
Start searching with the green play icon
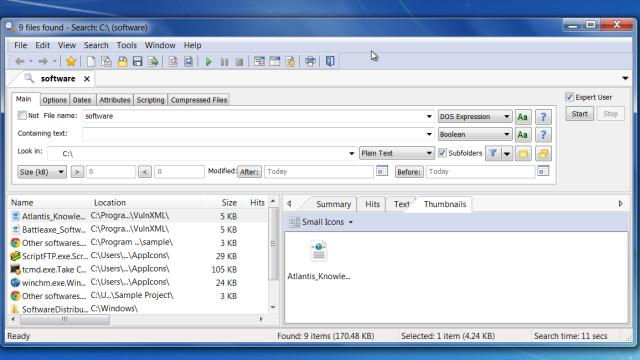point(209,62)
